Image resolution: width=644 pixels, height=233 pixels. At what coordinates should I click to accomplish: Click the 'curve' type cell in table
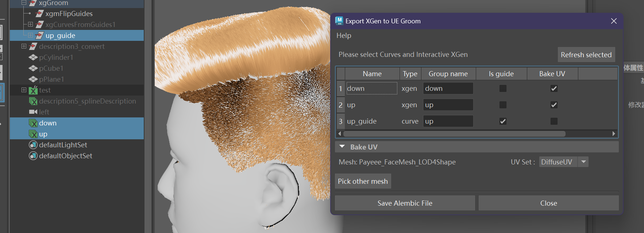(410, 121)
